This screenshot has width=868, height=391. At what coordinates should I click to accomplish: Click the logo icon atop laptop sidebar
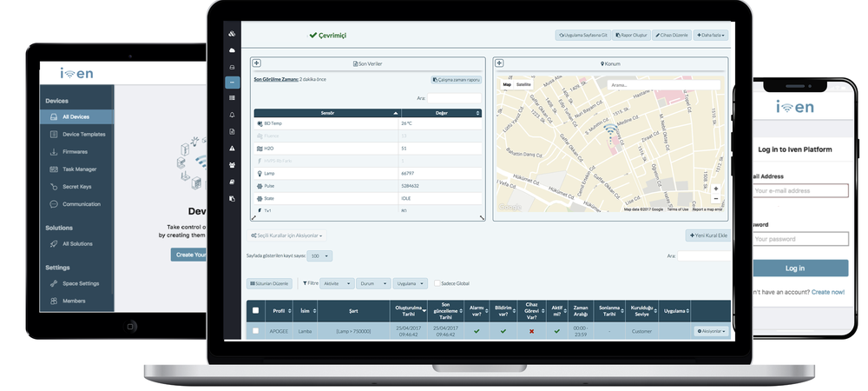(x=232, y=34)
